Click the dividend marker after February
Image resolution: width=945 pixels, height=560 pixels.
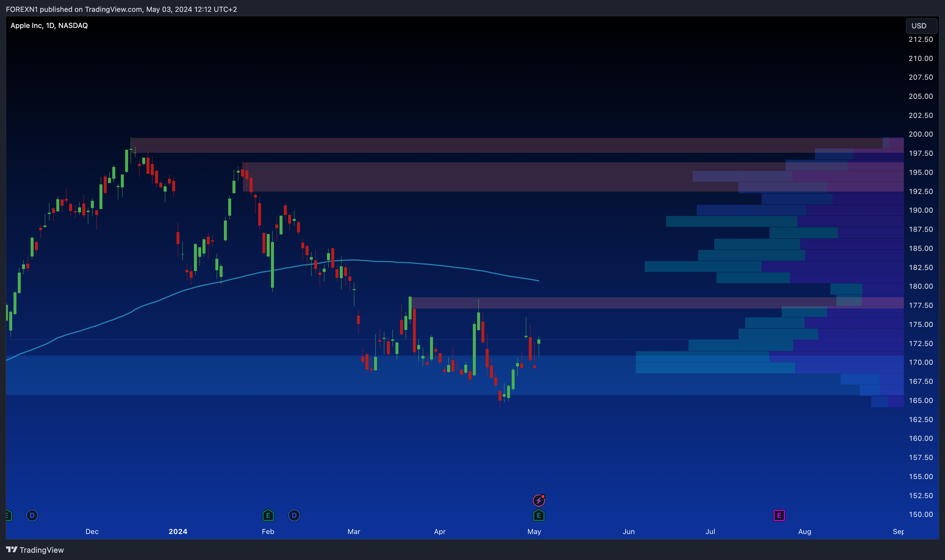coord(294,515)
